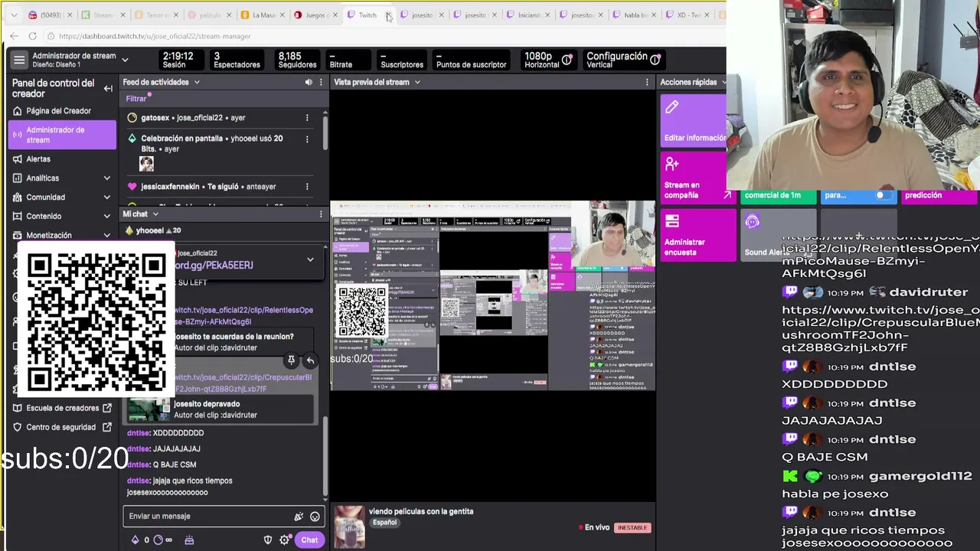Image resolution: width=980 pixels, height=551 pixels.
Task: Click the 1080p Horizontal info icon
Action: click(567, 60)
